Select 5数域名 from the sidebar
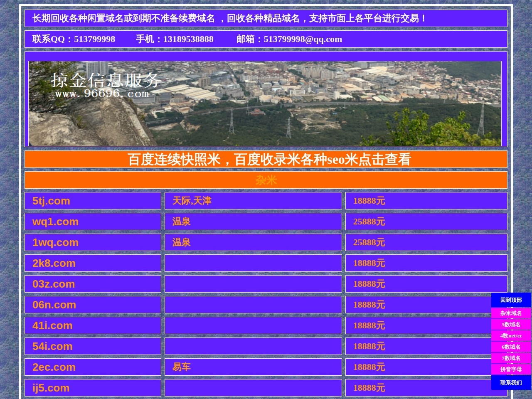Viewport: 532px width, 399px height. click(x=511, y=325)
